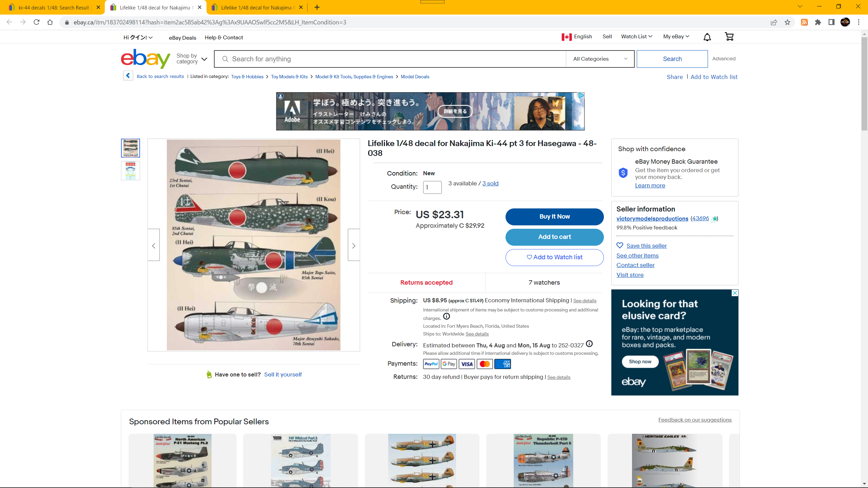Image resolution: width=868 pixels, height=488 pixels.
Task: Reload the current page
Action: tap(36, 22)
